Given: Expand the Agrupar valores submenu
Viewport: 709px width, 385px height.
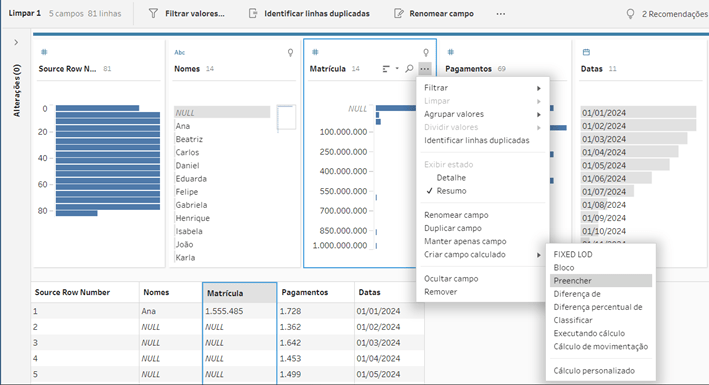Looking at the screenshot, I should click(x=482, y=114).
